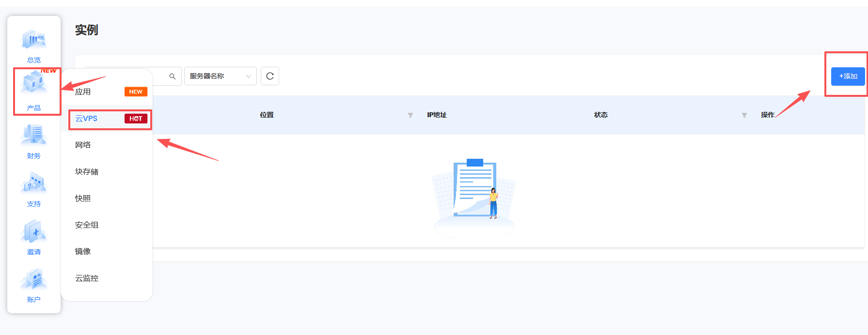This screenshot has height=335, width=868.
Task: Open the 账户 account sidebar icon
Action: coord(34,285)
